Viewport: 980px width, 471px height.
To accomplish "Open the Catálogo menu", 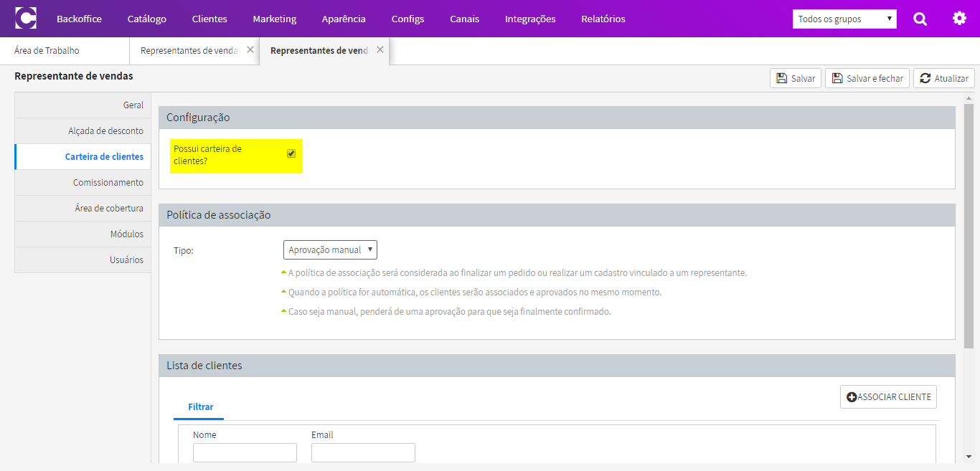I will (147, 19).
